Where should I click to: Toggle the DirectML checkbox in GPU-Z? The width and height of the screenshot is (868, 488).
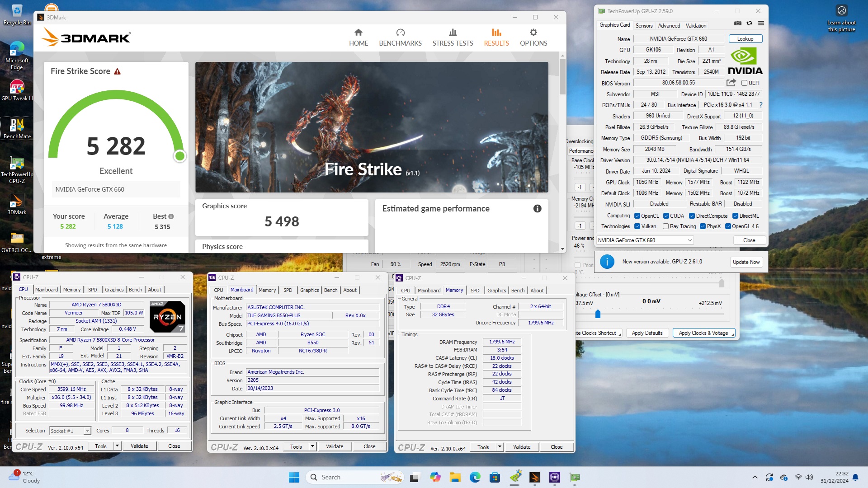click(735, 216)
